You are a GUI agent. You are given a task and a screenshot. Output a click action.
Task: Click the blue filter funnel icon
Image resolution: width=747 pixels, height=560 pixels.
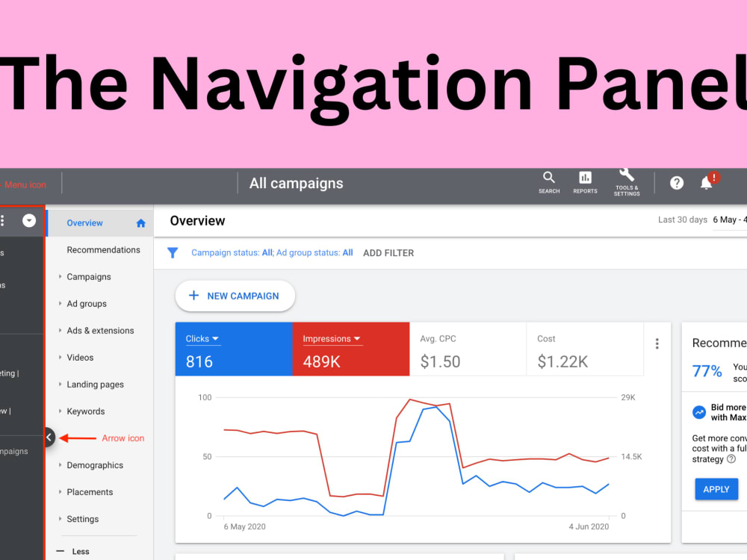(173, 253)
